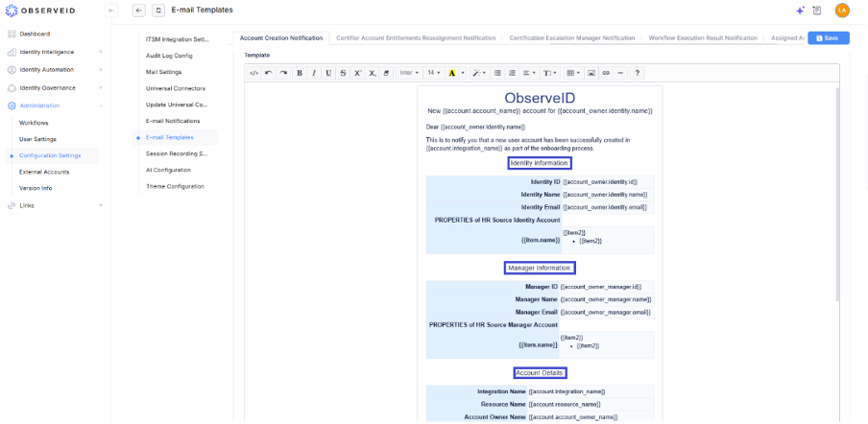This screenshot has width=868, height=424.
Task: Open AI Configuration settings
Action: (x=168, y=170)
